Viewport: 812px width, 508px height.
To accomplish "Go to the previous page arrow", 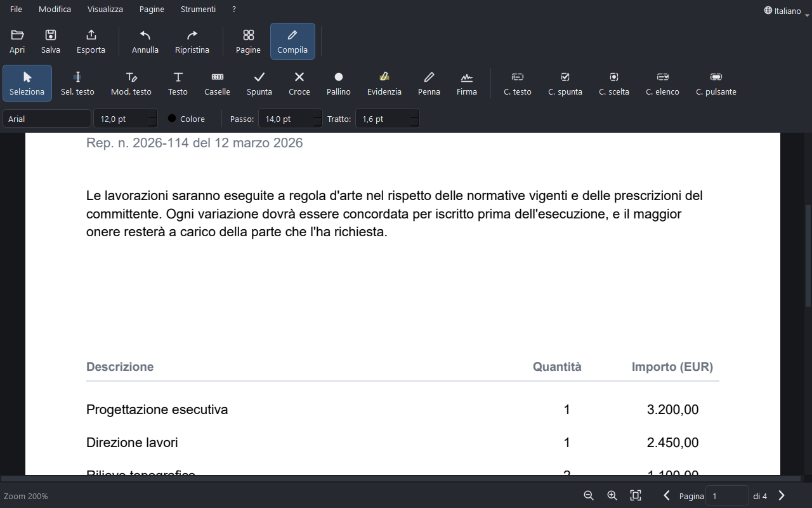I will pyautogui.click(x=667, y=496).
